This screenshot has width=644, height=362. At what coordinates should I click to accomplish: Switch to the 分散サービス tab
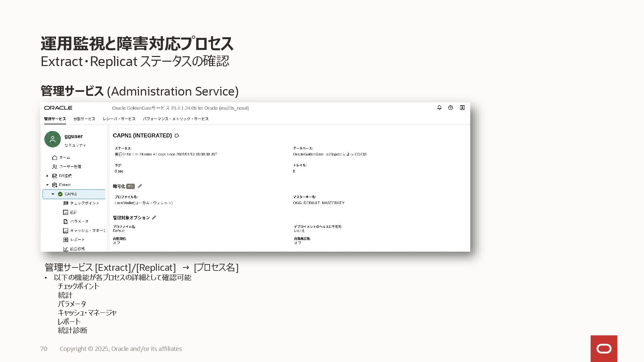tap(84, 119)
